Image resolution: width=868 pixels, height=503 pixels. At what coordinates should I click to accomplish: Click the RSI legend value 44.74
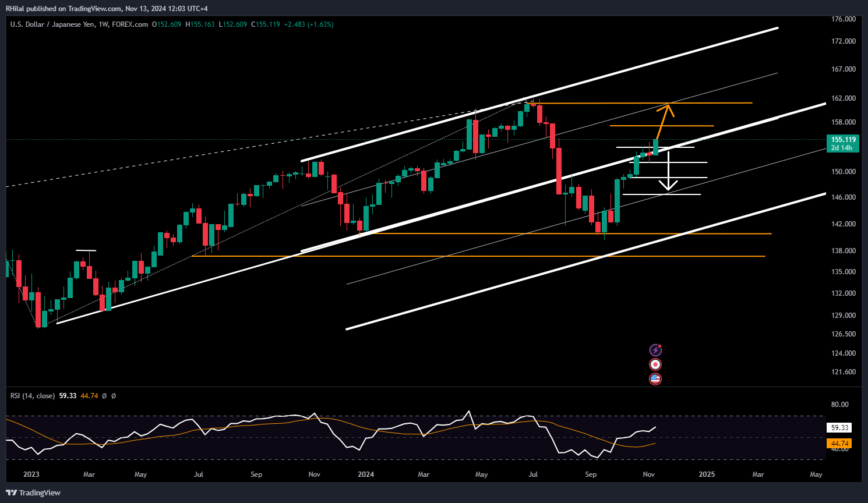(x=89, y=396)
